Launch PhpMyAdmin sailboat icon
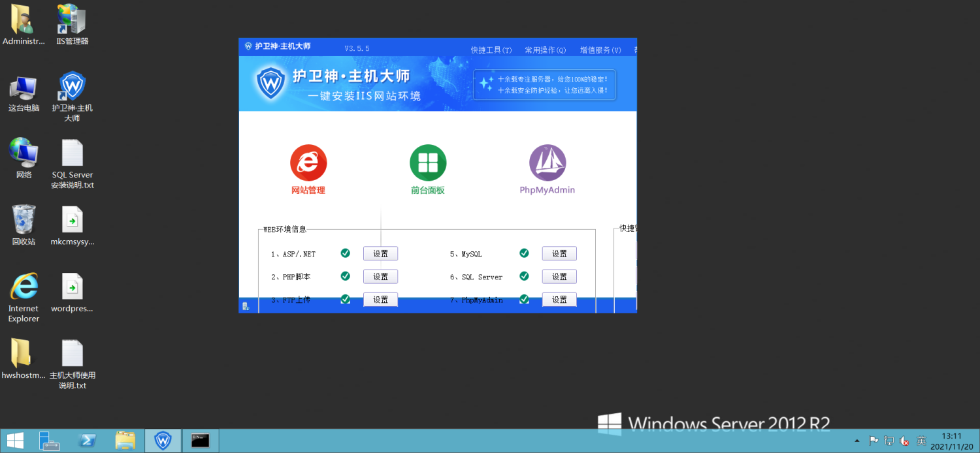980x453 pixels. click(547, 163)
